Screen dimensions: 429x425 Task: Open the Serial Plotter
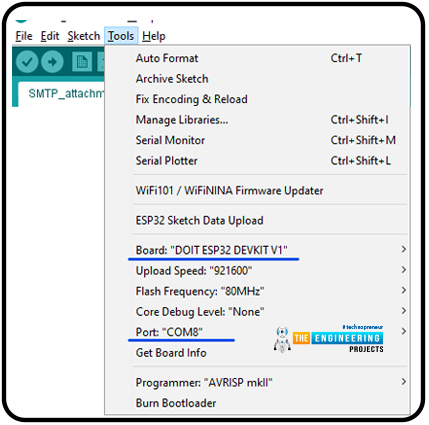coord(257,161)
